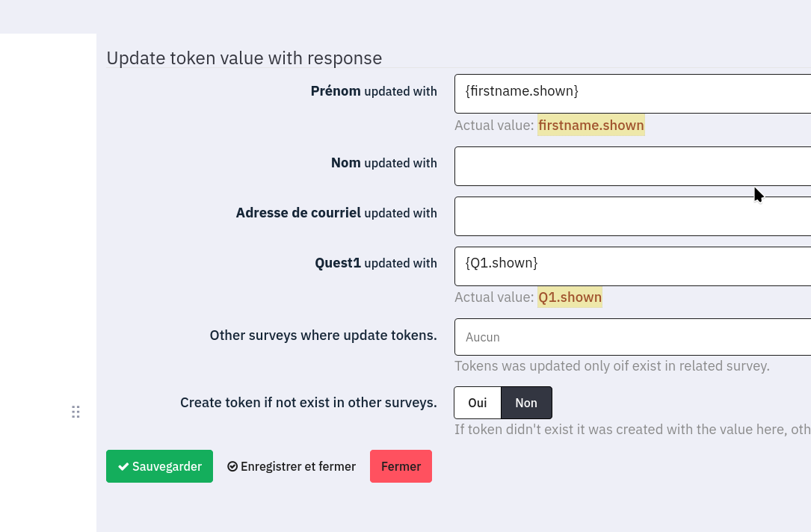The height and width of the screenshot is (532, 811).
Task: Click the Prénom updated with label
Action: (374, 91)
